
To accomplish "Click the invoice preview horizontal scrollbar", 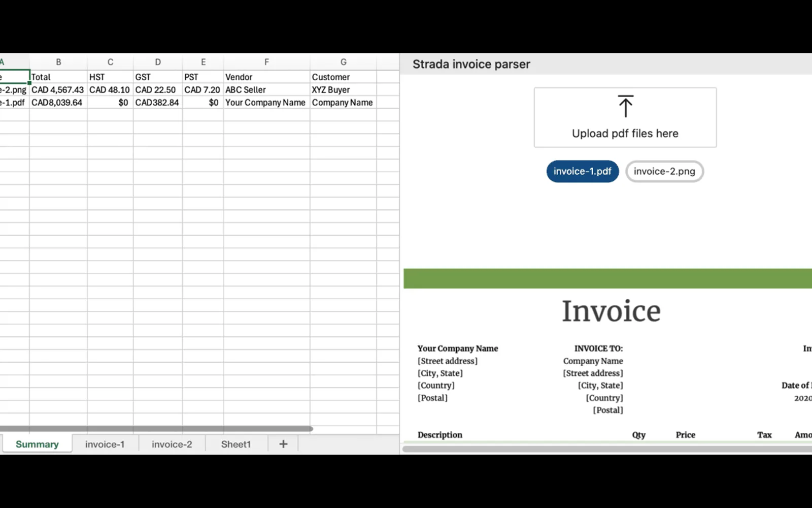I will [607, 449].
